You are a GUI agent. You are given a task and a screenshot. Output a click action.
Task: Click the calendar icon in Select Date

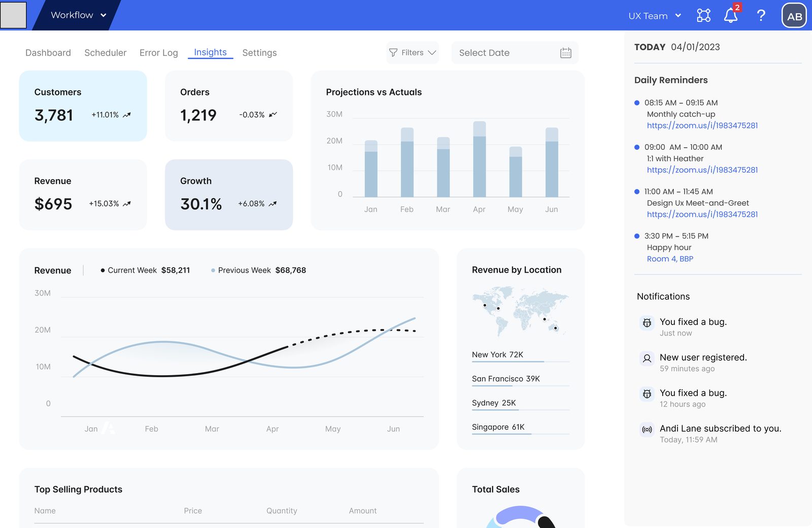click(x=566, y=53)
